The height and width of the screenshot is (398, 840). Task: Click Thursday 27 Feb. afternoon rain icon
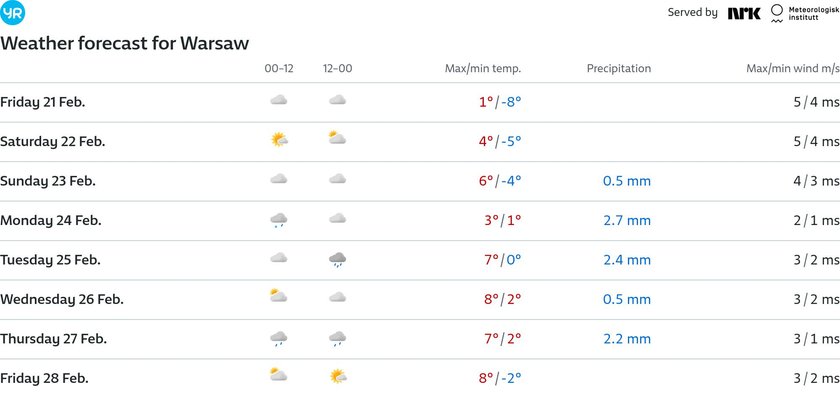coord(337,339)
